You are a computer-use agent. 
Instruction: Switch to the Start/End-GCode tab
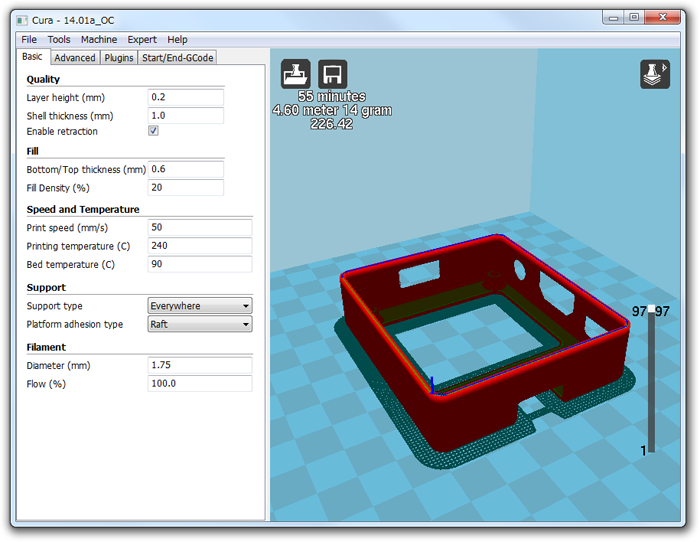pos(177,58)
